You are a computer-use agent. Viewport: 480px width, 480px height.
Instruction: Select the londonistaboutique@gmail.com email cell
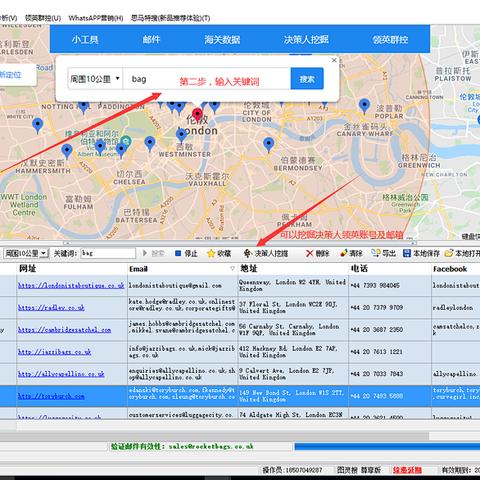click(182, 285)
